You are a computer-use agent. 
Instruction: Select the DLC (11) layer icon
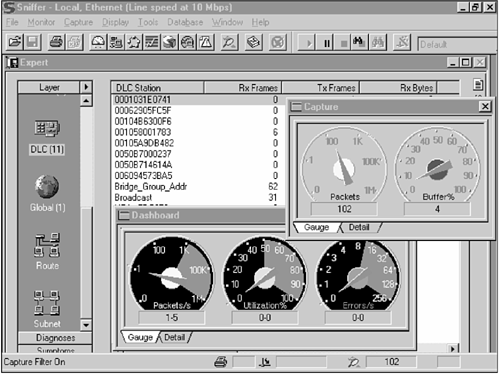point(47,137)
